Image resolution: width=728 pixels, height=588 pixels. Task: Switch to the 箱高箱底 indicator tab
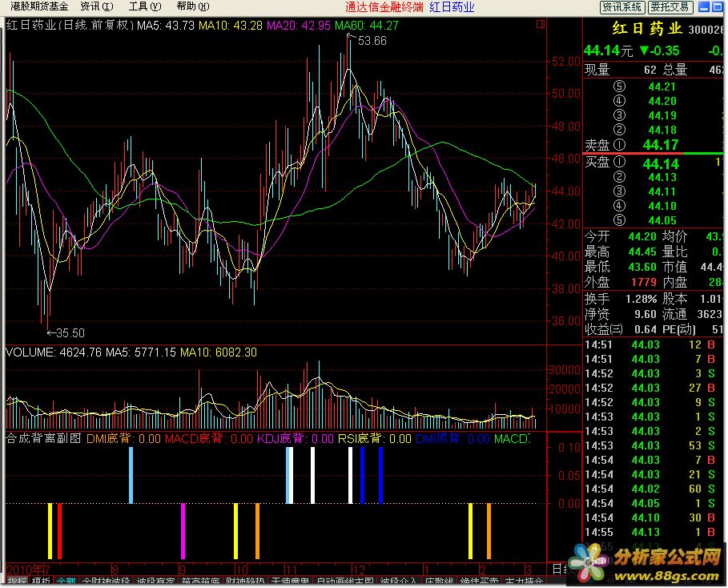click(200, 581)
